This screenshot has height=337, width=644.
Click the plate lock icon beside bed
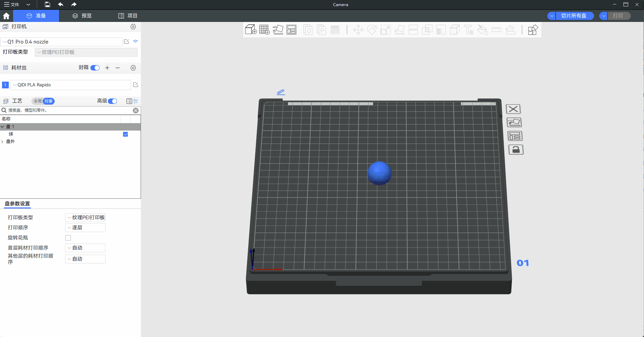pyautogui.click(x=516, y=149)
